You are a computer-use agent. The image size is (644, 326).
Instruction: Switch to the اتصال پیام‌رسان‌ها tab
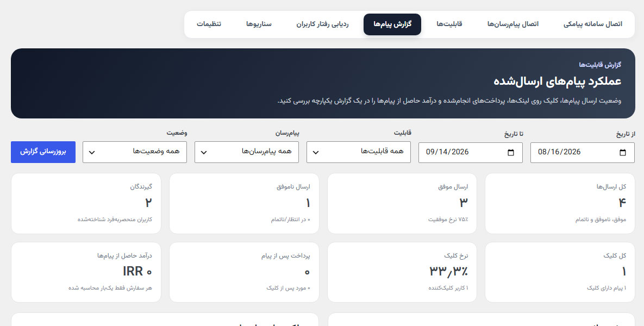tap(512, 24)
